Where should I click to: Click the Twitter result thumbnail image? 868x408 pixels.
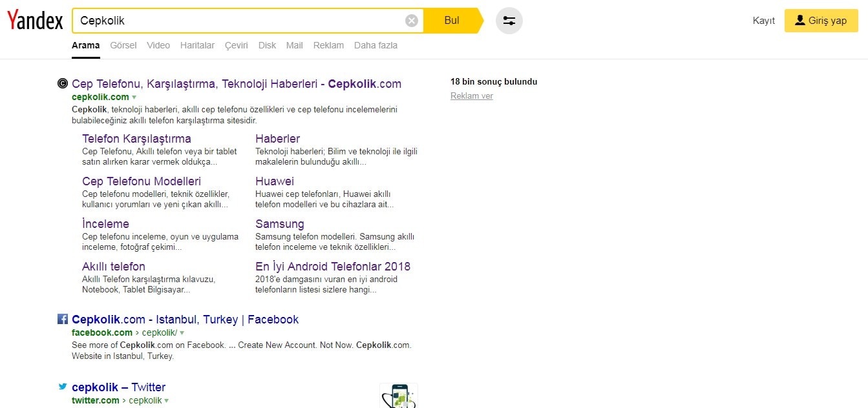[x=399, y=396]
